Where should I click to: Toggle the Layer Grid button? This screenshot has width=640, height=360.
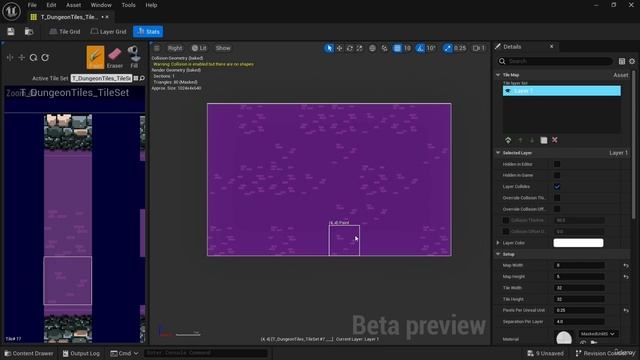pyautogui.click(x=109, y=31)
